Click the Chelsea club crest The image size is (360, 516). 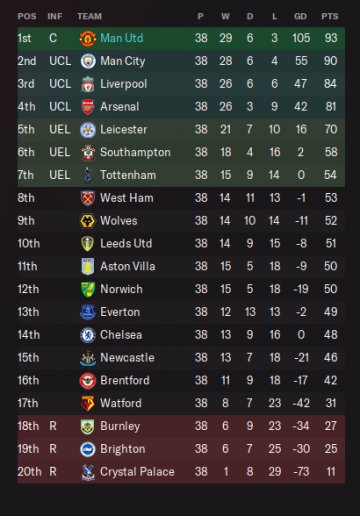pyautogui.click(x=88, y=335)
